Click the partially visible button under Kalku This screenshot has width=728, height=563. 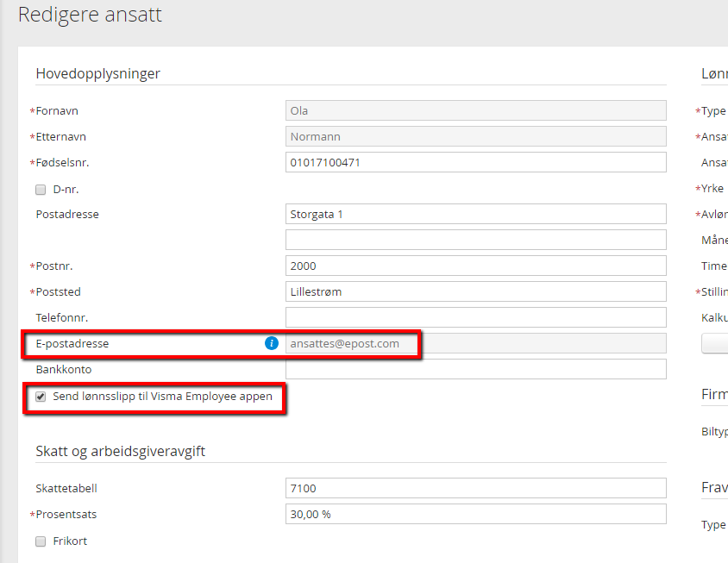coord(716,344)
